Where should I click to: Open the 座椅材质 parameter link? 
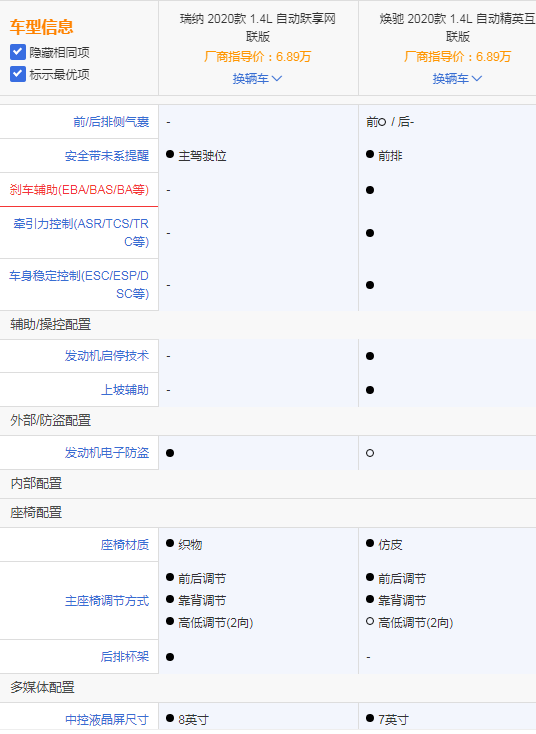point(125,544)
